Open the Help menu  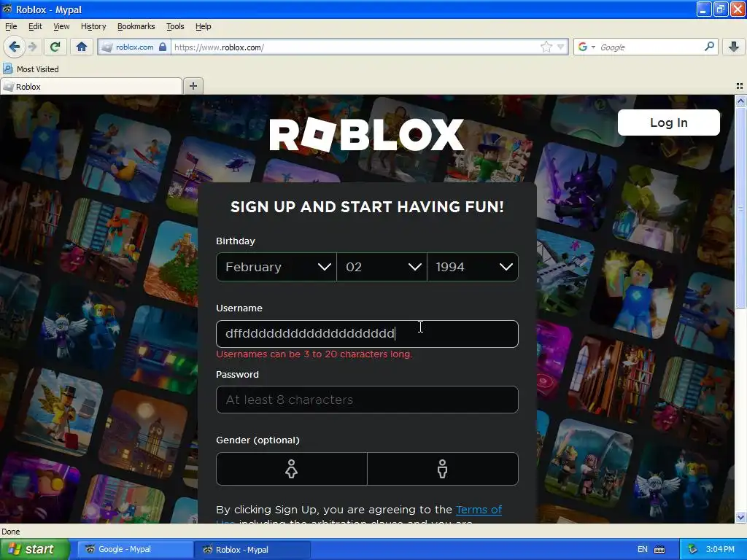point(203,26)
